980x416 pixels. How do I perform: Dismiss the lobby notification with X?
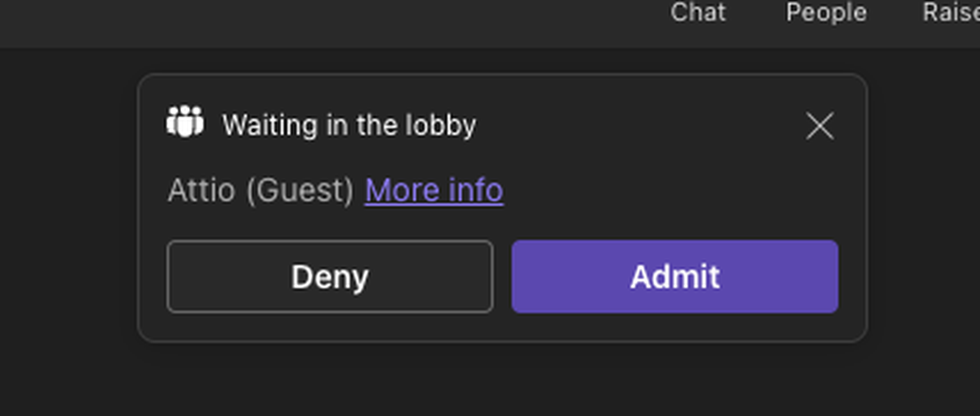[820, 126]
